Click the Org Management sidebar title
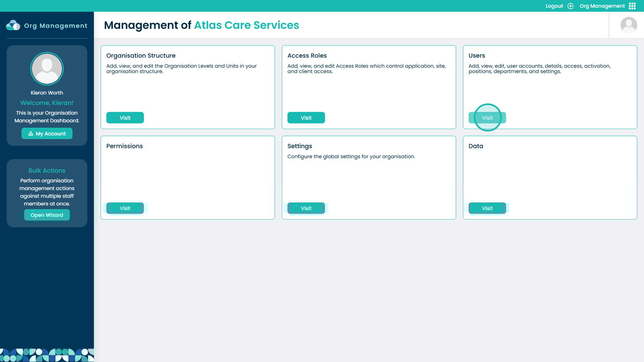This screenshot has height=362, width=644. [56, 26]
